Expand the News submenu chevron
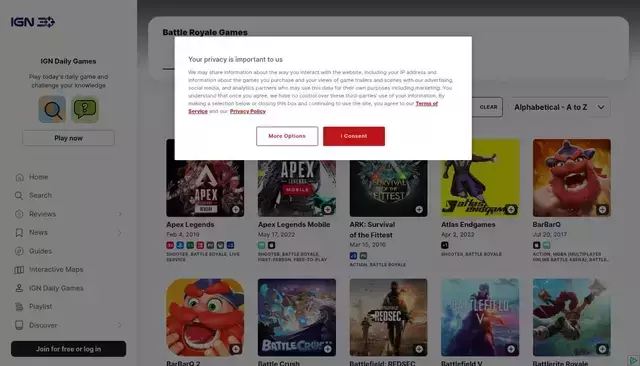 tap(120, 233)
